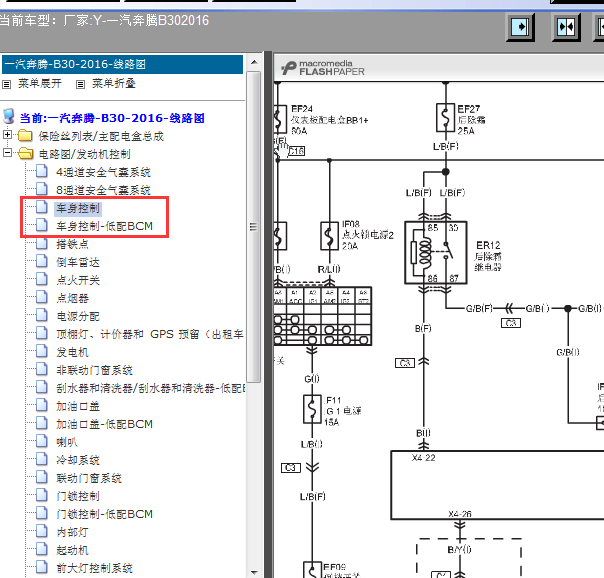Viewport: 604px width, 578px height.
Task: Click the Macromedia FlashPaper logo
Action: click(323, 68)
